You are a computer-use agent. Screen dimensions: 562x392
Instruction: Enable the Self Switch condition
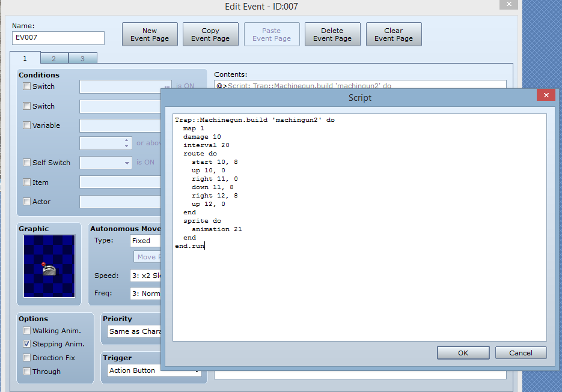[x=26, y=163]
